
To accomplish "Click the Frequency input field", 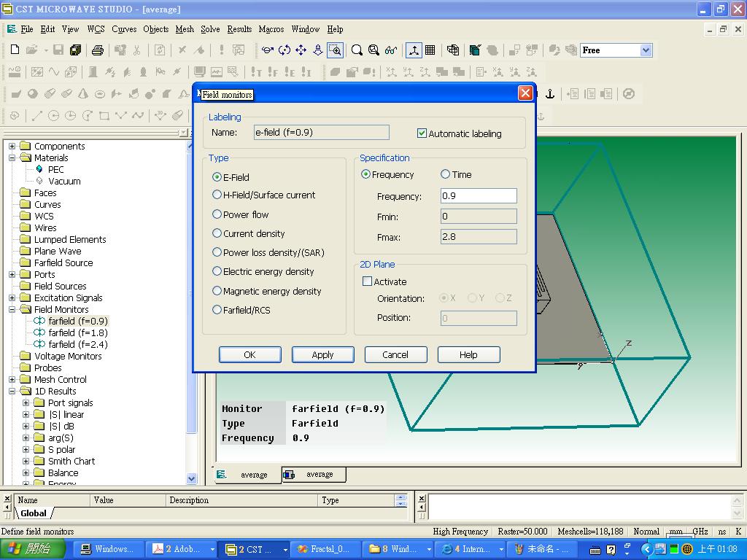I will (479, 195).
